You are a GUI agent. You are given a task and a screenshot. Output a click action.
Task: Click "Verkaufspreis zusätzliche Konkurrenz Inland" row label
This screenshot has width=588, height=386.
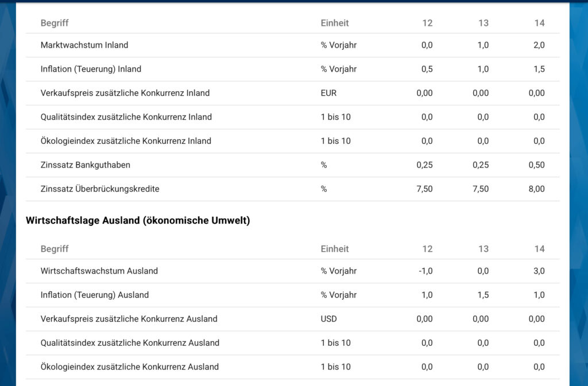pos(125,93)
